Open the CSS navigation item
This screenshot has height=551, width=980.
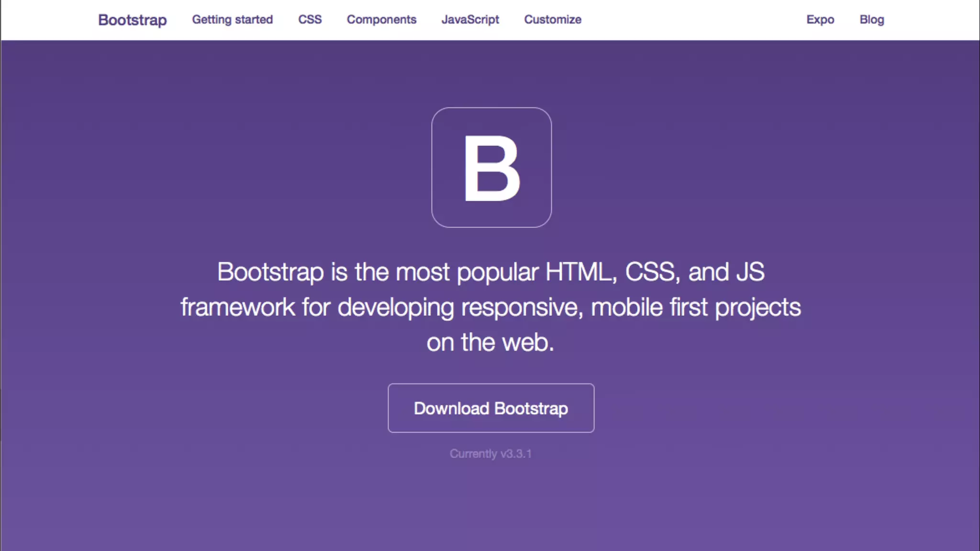pos(310,20)
